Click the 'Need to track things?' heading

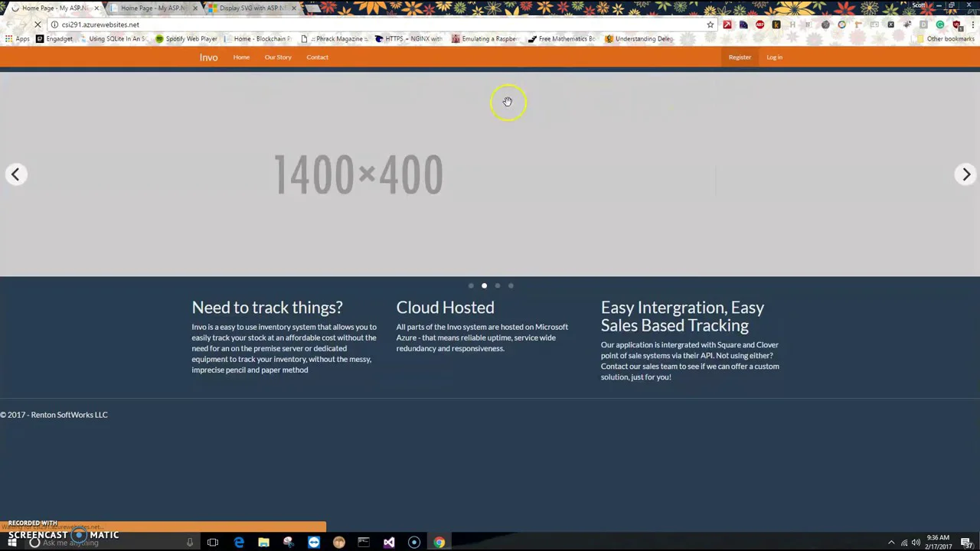pos(267,308)
